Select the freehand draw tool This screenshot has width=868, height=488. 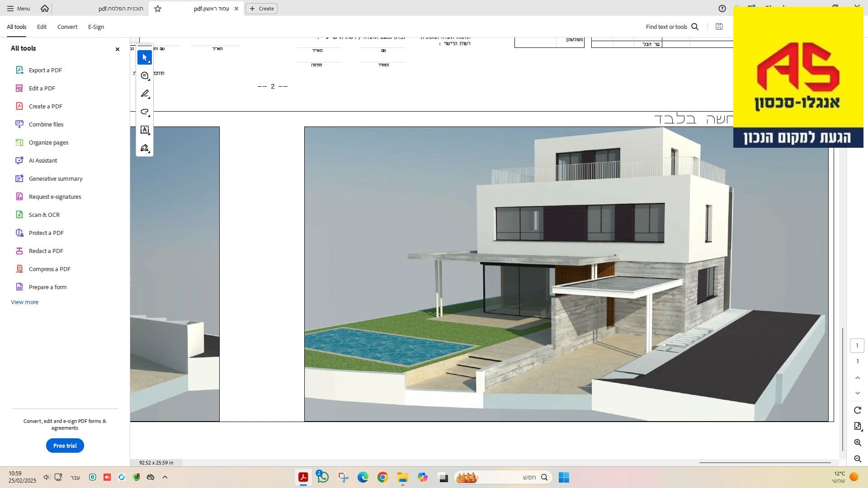click(x=145, y=112)
